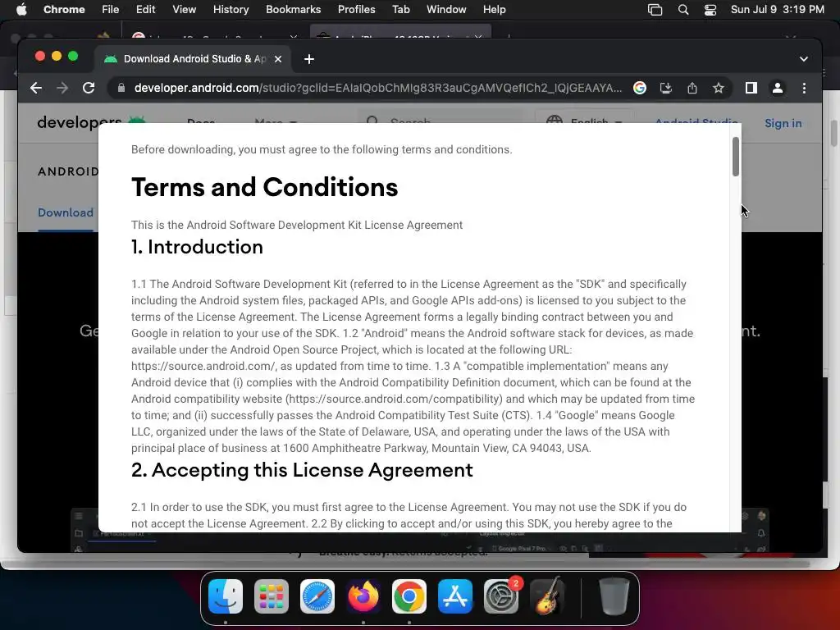Viewport: 840px width, 630px height.
Task: Open Chrome's three-dot menu
Action: point(804,88)
